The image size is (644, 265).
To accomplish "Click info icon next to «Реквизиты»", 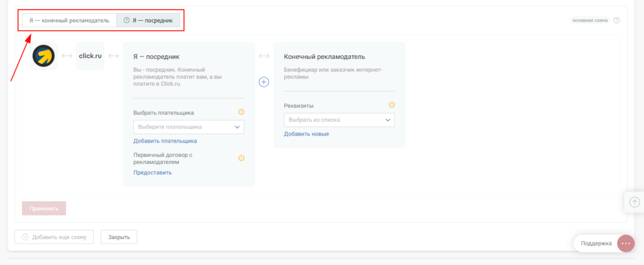I will click(x=392, y=105).
